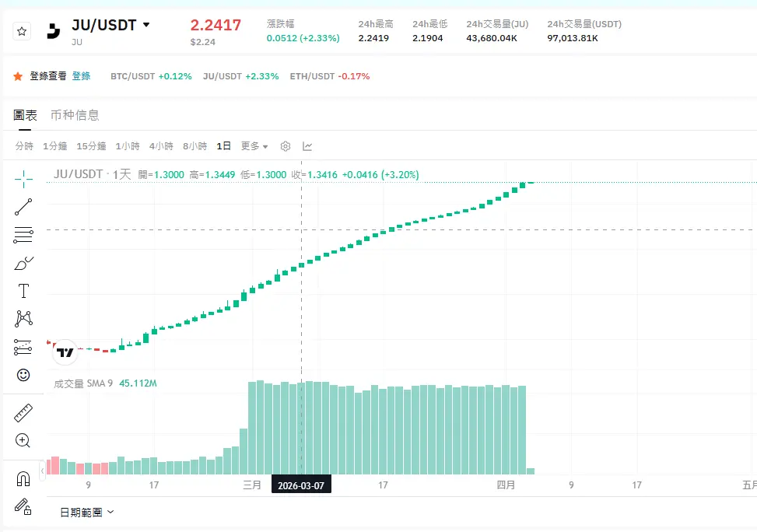
Task: Select the horizontal lines Fibonacci tool
Action: pos(23,235)
